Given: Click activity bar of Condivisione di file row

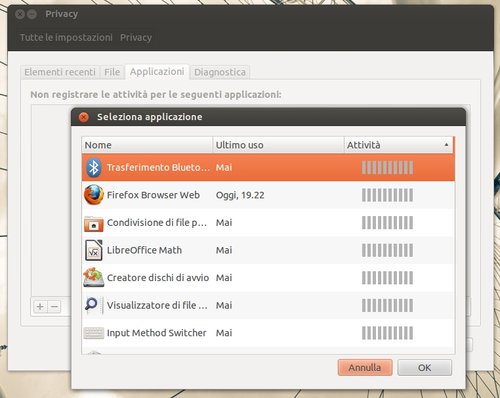Looking at the screenshot, I should 387,223.
